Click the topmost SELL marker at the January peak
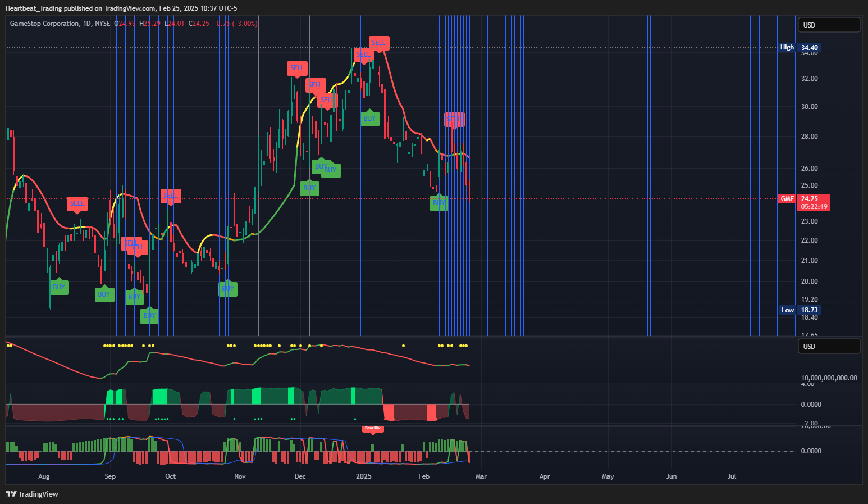Viewport: 868px width, 504px height. point(379,43)
